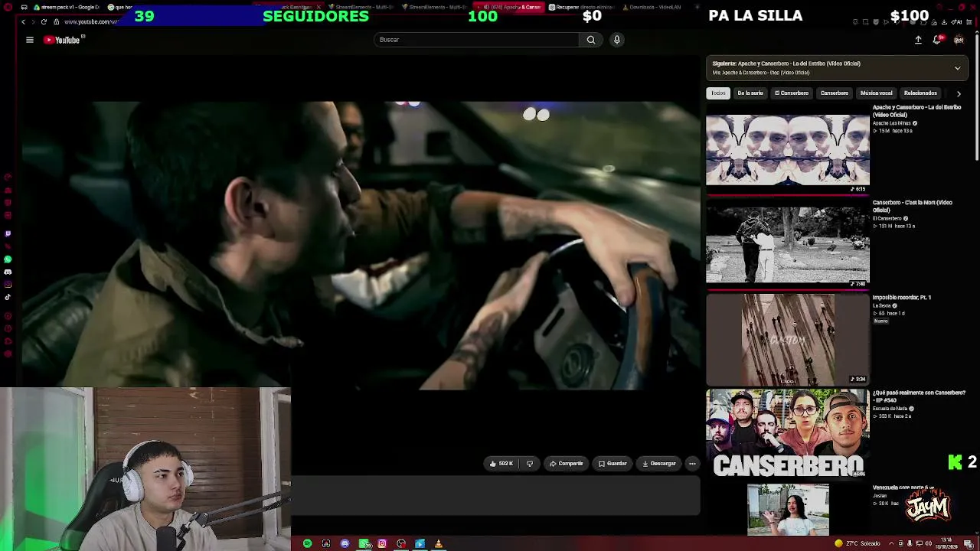Reload the page in the browser
Viewport: 980px width, 551px height.
coord(44,21)
